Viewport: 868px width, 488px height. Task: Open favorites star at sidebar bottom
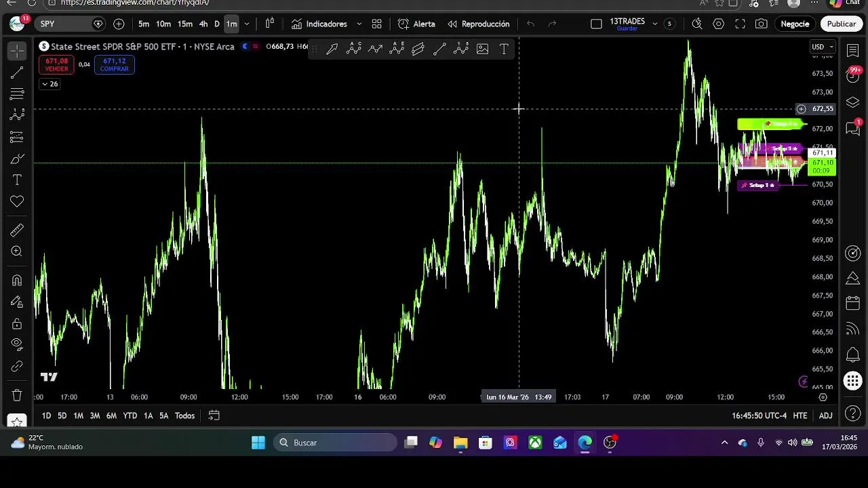(17, 422)
